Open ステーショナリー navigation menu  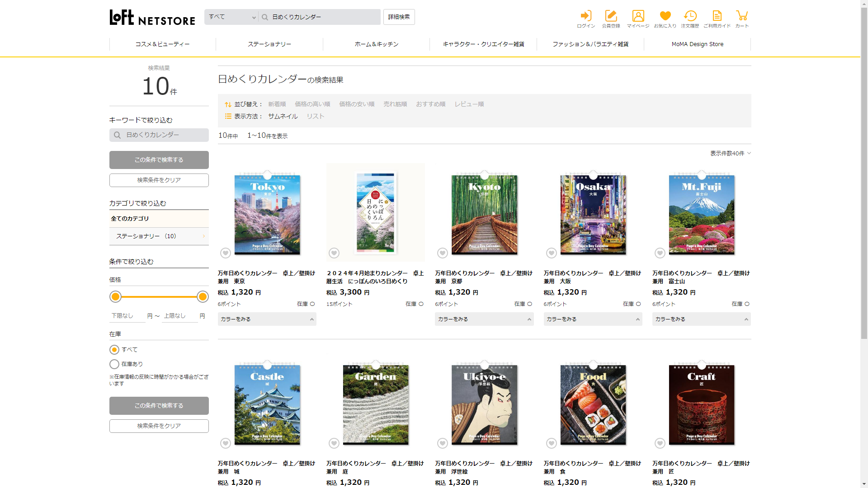(x=269, y=44)
